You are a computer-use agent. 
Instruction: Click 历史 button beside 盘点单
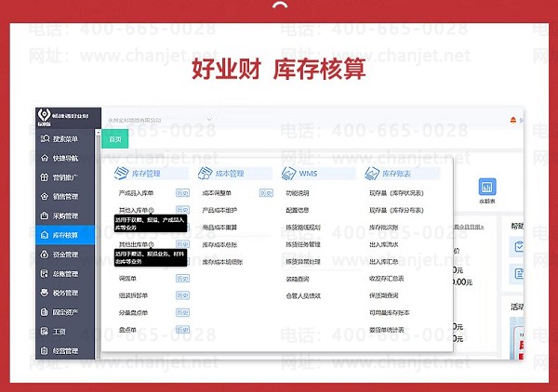click(x=182, y=330)
